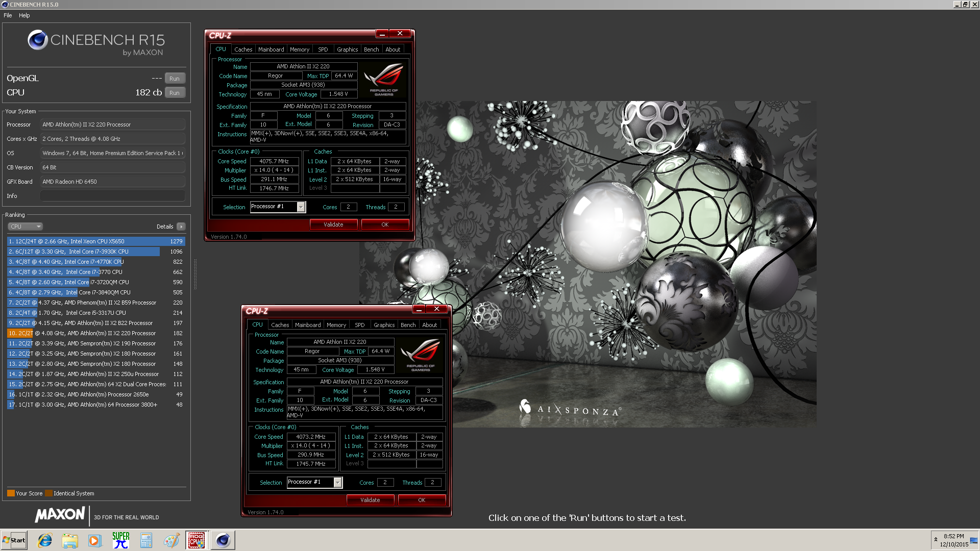980x551 pixels.
Task: Open SPD tab in CPU-Z showing 4073.2 MHz
Action: click(360, 325)
